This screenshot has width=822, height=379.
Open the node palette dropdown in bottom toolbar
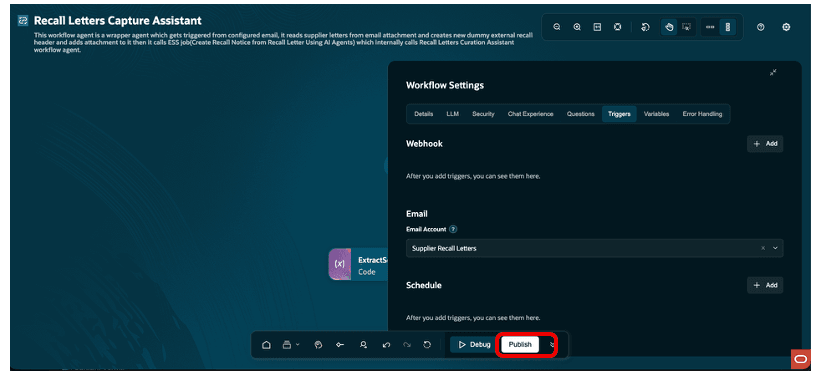(x=291, y=345)
